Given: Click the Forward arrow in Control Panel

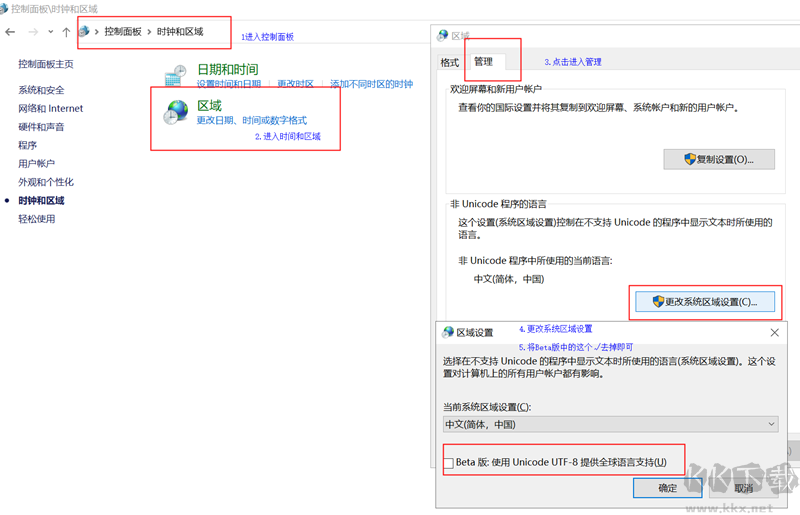Looking at the screenshot, I should 33,32.
